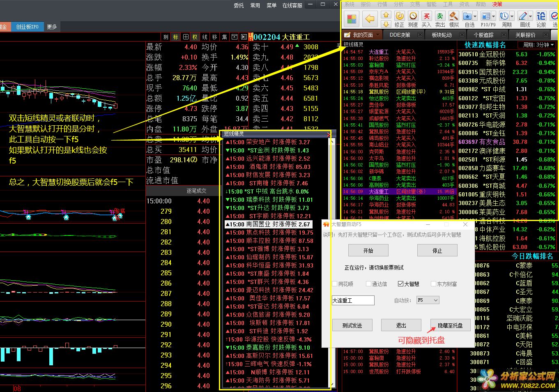
Task: Open the 系统 menu
Action: 350,4
